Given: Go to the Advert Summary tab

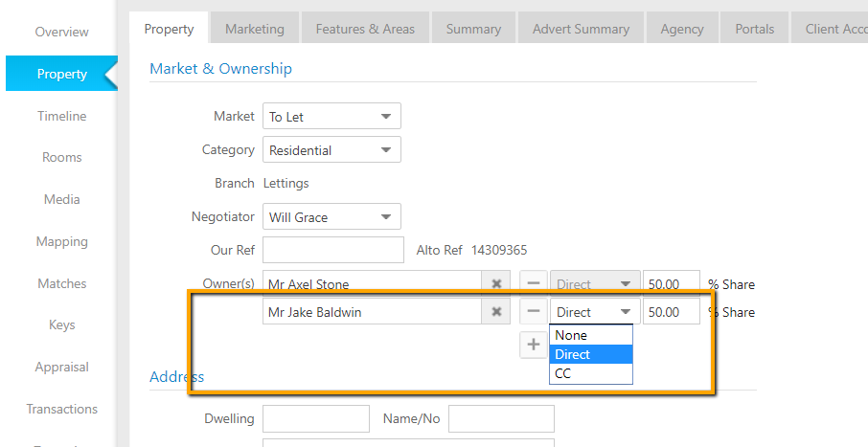Looking at the screenshot, I should click(581, 29).
